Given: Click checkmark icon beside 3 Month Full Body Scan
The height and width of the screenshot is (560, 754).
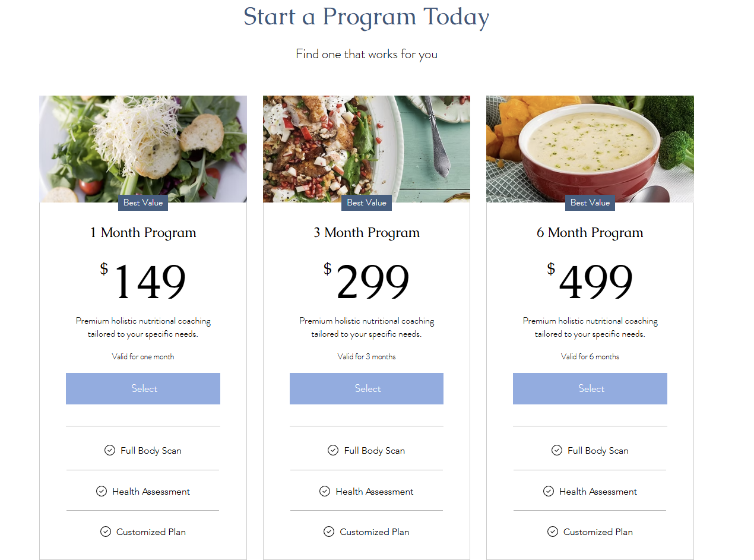Looking at the screenshot, I should point(333,450).
